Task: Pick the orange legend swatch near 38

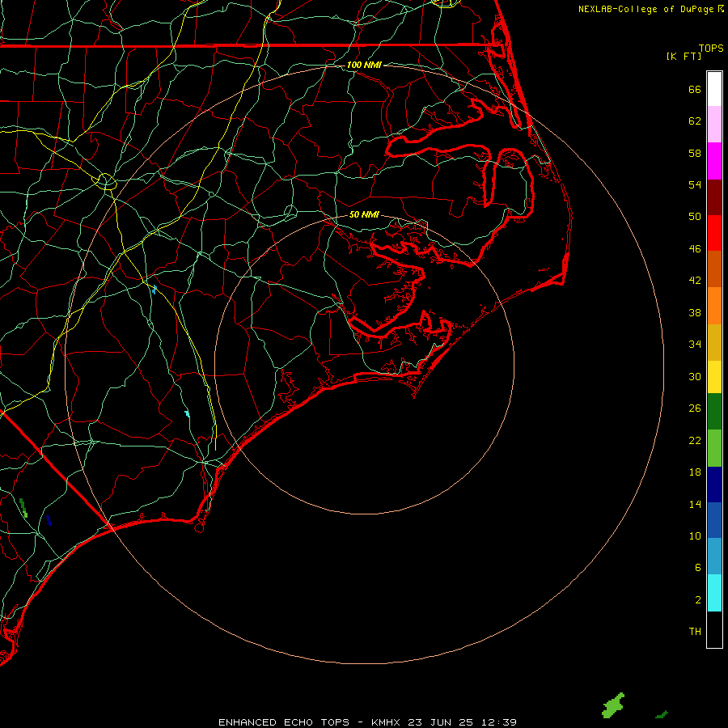Action: pyautogui.click(x=714, y=306)
